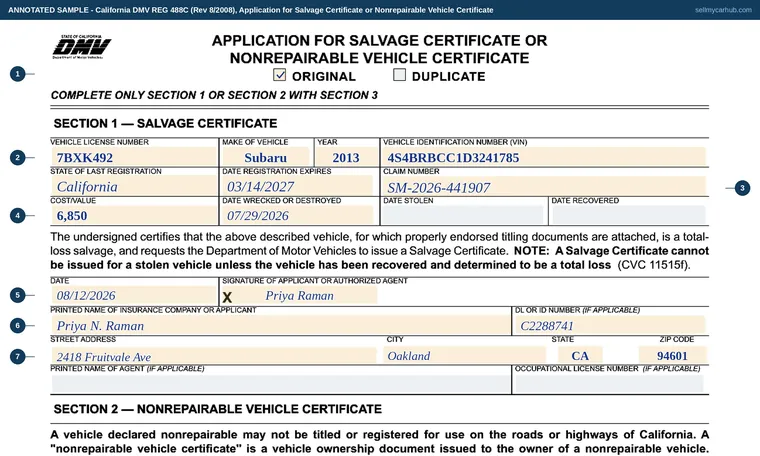Click the signature field Priya Raman
The height and width of the screenshot is (456, 760).
[299, 296]
